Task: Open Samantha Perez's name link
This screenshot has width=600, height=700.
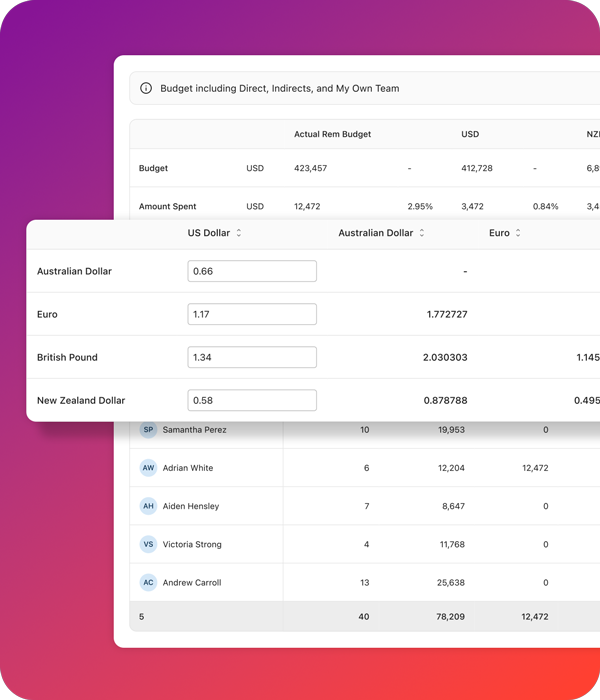Action: (194, 430)
